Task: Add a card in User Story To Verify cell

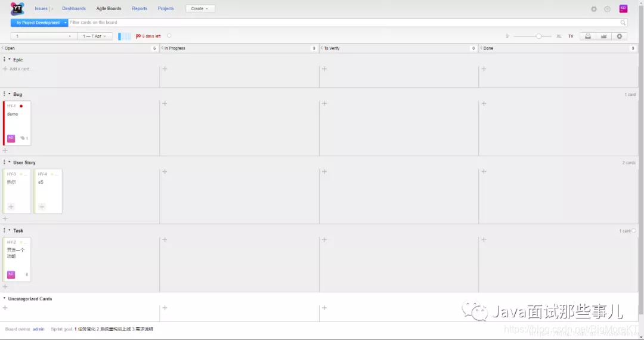Action: [324, 172]
